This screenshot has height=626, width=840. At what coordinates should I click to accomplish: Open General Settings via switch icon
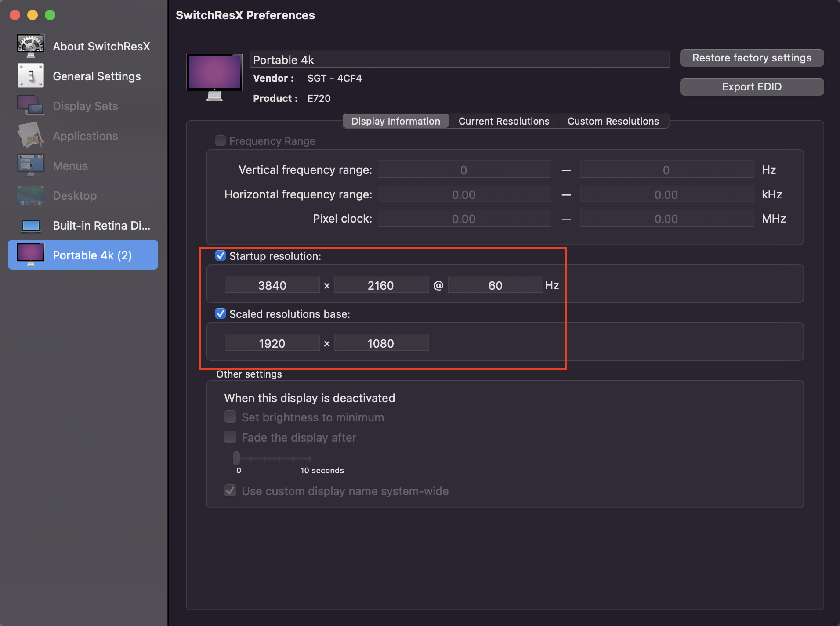click(30, 76)
